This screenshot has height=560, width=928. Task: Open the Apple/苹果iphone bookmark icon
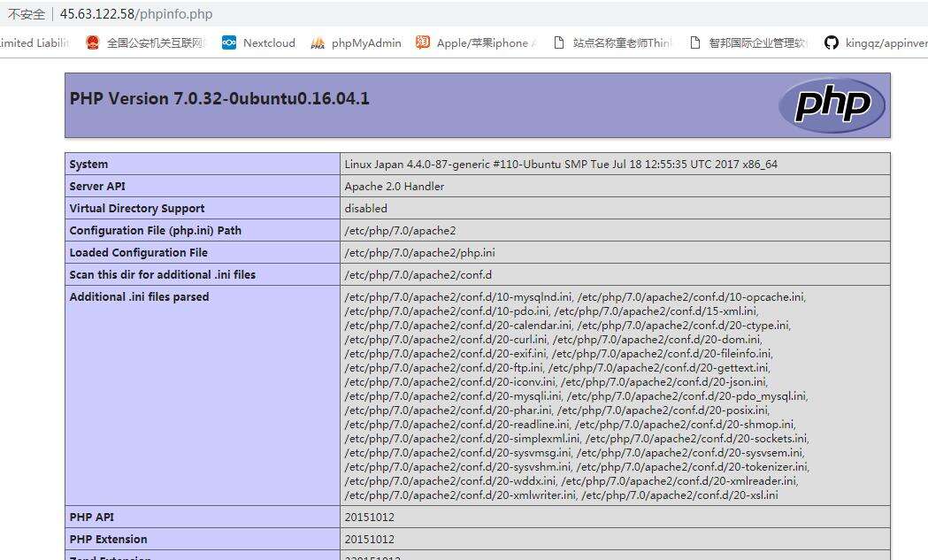click(423, 42)
